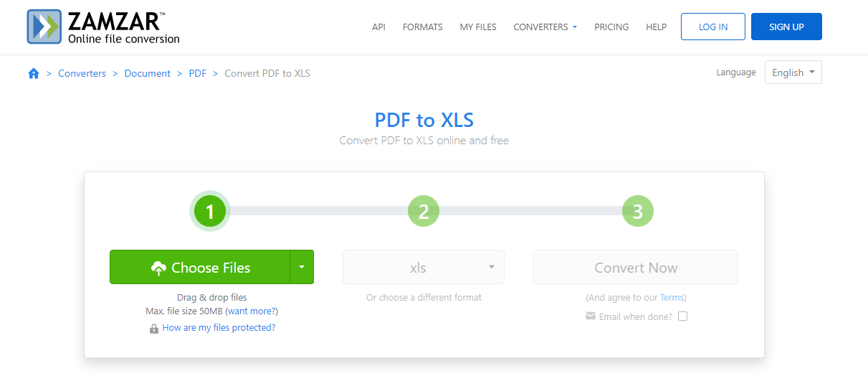Click the cloud upload icon on Choose Files
This screenshot has width=868, height=376.
tap(159, 268)
